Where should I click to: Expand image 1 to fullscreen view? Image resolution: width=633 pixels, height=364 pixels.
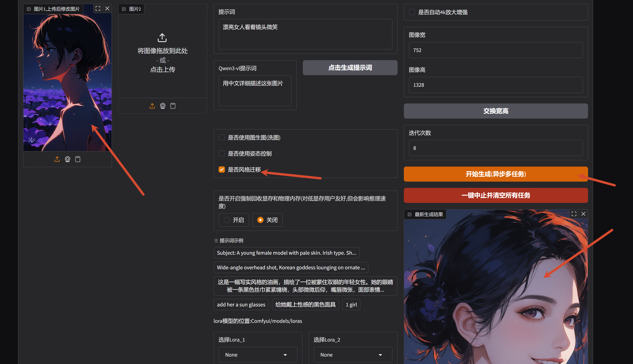tap(98, 9)
